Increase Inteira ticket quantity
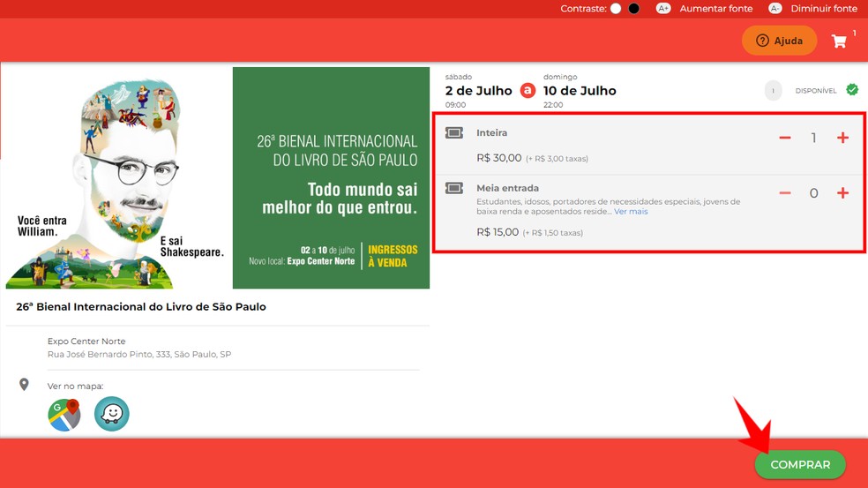Screen dimensions: 868x488 click(x=842, y=138)
